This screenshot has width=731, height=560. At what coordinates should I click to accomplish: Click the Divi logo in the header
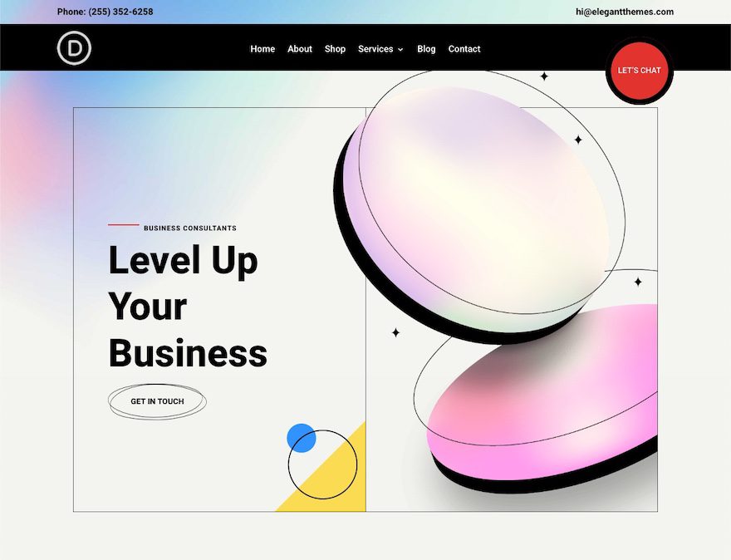74,47
